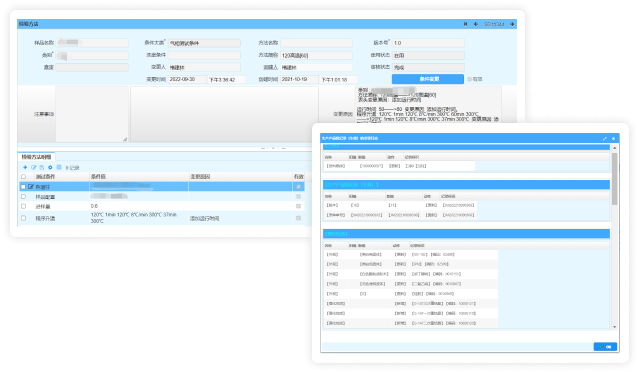Click the save icon in grid toolbar

(x=42, y=167)
